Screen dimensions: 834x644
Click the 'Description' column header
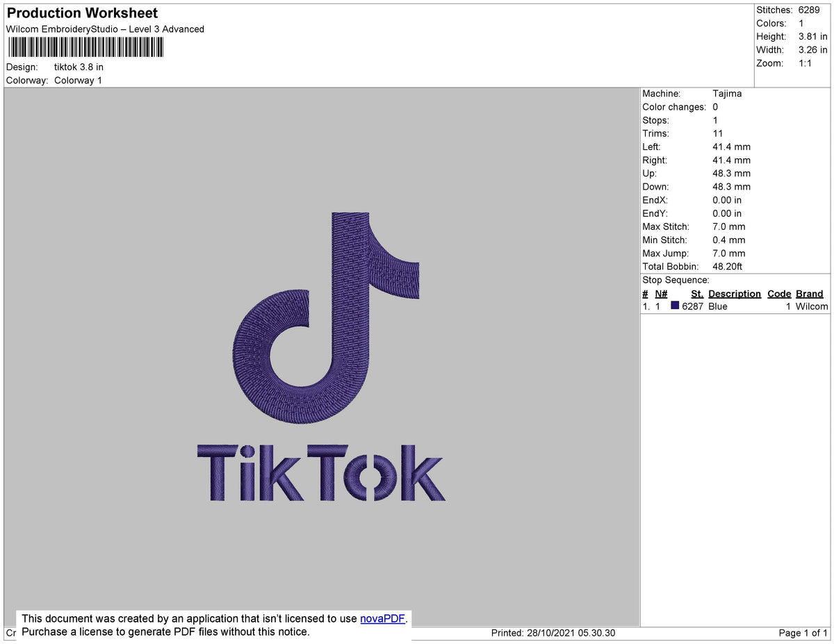(735, 294)
